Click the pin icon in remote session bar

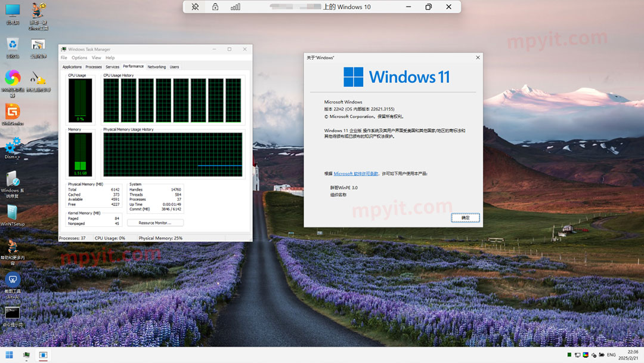pyautogui.click(x=195, y=7)
